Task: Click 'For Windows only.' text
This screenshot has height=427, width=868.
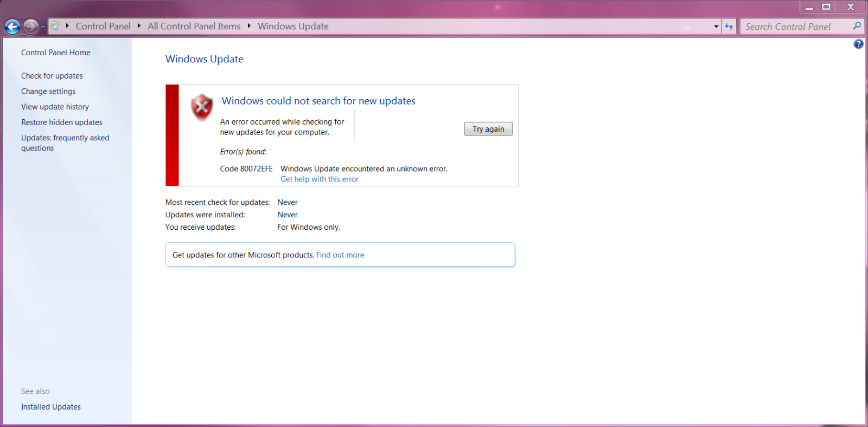Action: click(309, 228)
